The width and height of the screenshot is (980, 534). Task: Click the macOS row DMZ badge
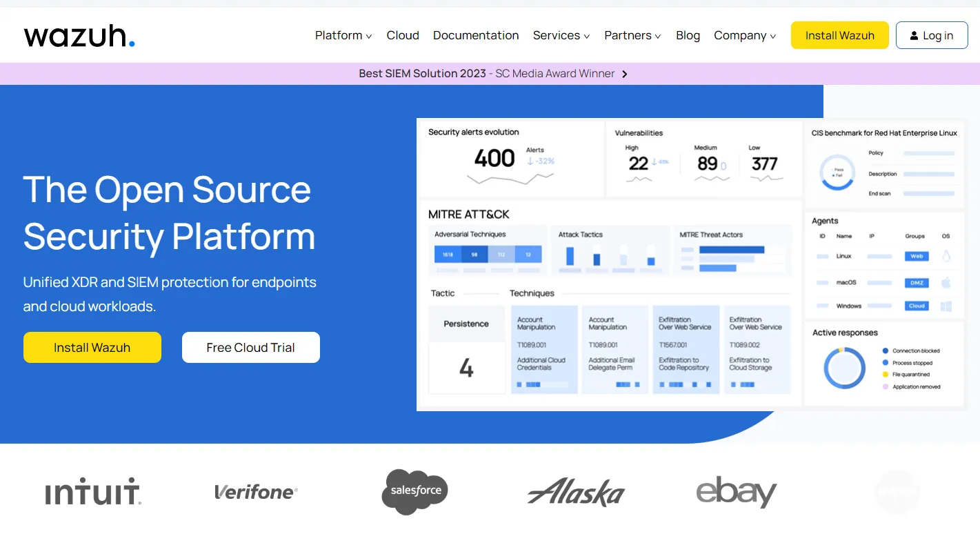pos(917,283)
